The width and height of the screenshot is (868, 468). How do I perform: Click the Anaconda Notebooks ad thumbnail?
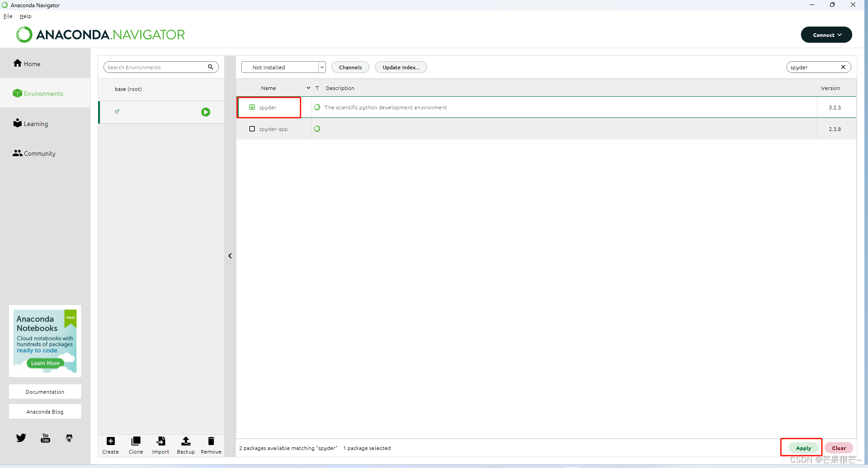click(x=45, y=341)
